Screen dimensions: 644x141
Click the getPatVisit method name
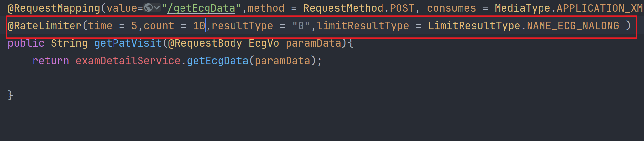point(128,43)
